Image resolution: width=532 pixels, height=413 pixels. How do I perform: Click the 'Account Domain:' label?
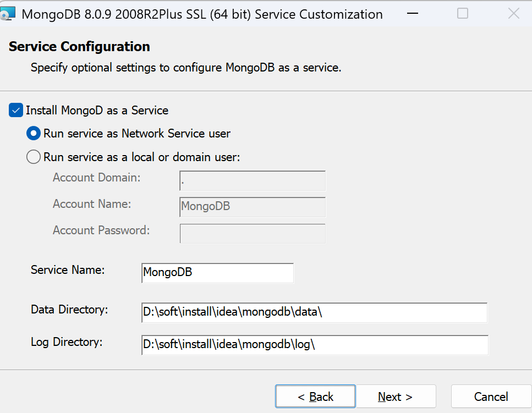[x=97, y=177]
